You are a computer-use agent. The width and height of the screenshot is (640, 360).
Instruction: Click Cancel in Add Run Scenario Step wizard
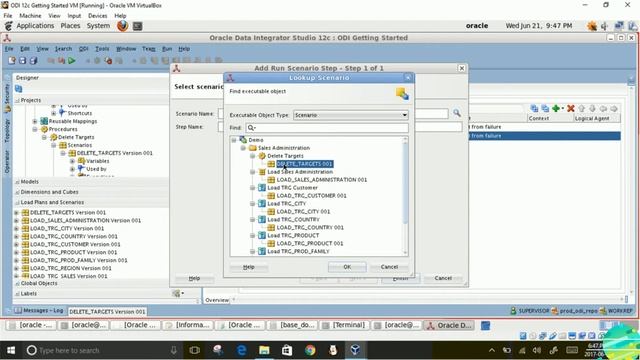[443, 278]
